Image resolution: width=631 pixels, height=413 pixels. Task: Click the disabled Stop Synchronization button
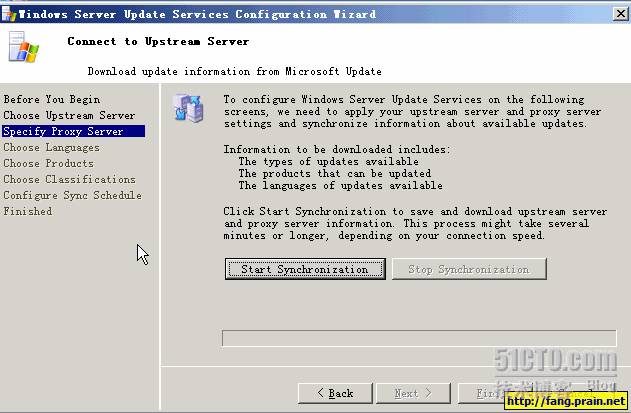469,269
